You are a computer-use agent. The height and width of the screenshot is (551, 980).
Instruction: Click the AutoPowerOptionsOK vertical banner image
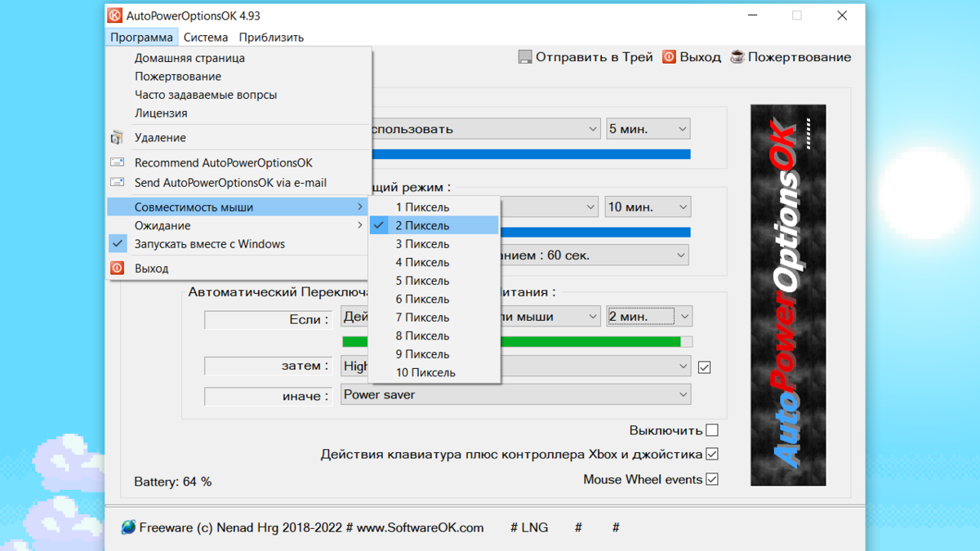pyautogui.click(x=788, y=295)
